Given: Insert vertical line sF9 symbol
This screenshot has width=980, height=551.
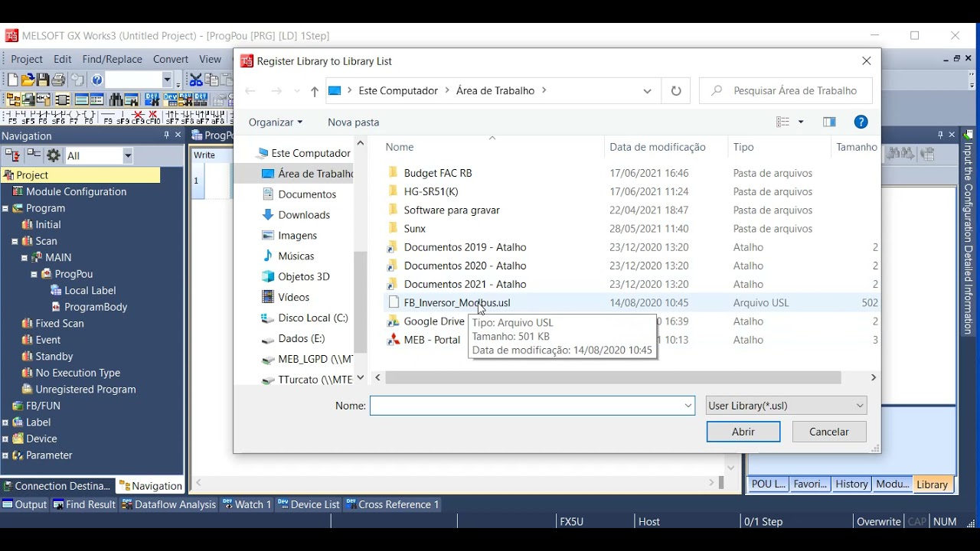Looking at the screenshot, I should tap(124, 117).
